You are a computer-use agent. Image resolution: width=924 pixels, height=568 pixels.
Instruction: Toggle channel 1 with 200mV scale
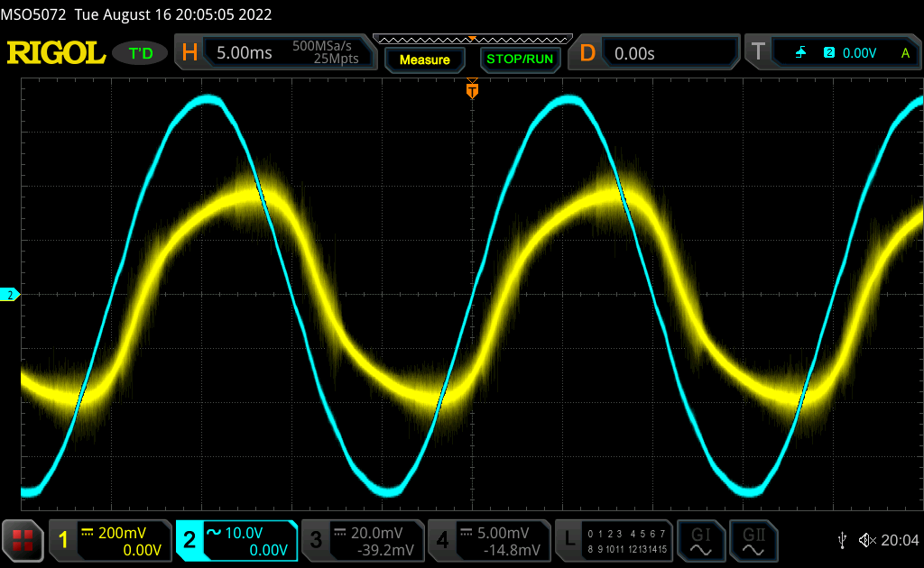[x=110, y=540]
